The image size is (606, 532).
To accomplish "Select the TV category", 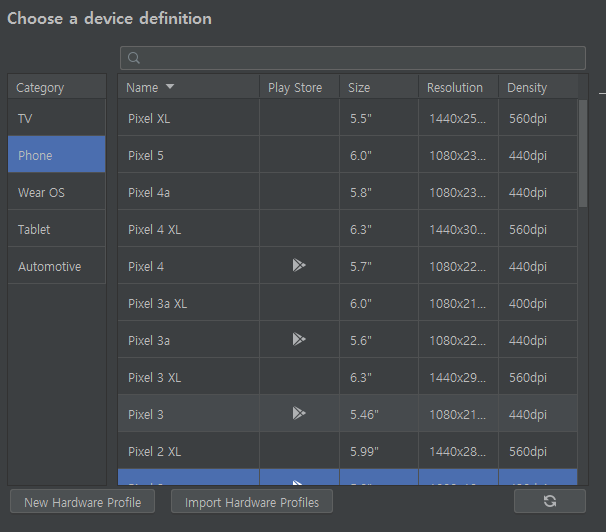I will pyautogui.click(x=56, y=118).
